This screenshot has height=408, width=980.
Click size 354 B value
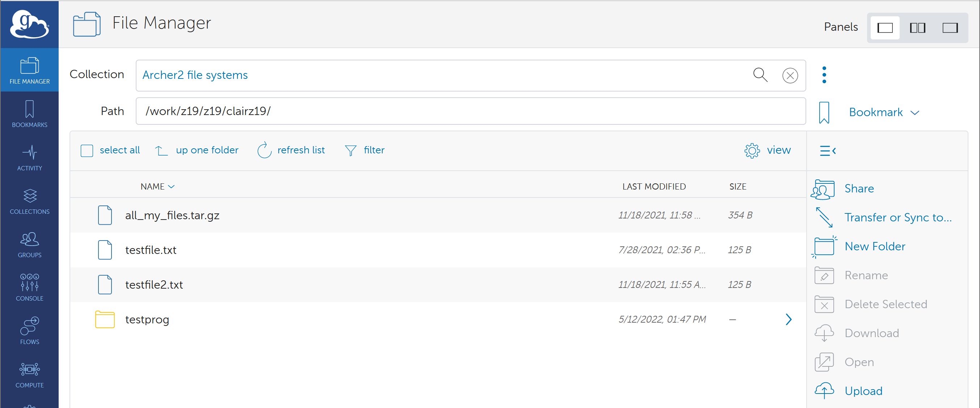pos(740,215)
